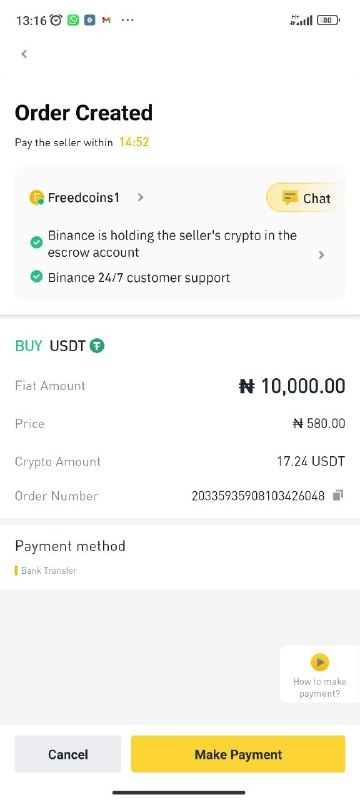
Task: Tap the USDT Tether coin icon
Action: pos(97,346)
